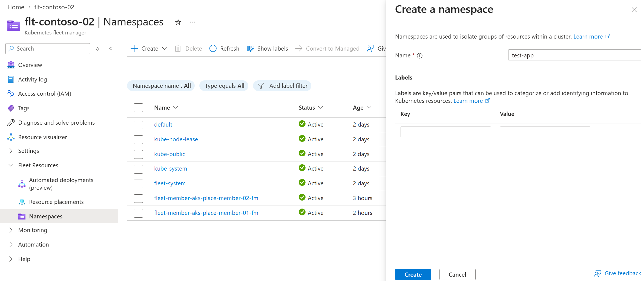Click the active status icon for kube-system
This screenshot has width=644, height=281.
click(302, 168)
